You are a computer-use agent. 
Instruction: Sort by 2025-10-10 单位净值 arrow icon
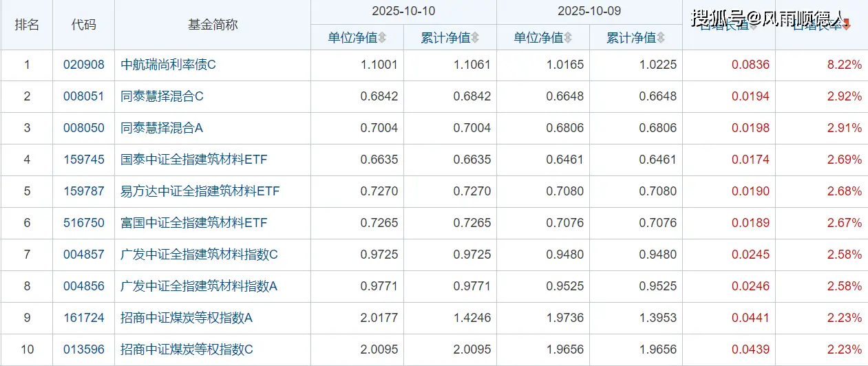(382, 38)
